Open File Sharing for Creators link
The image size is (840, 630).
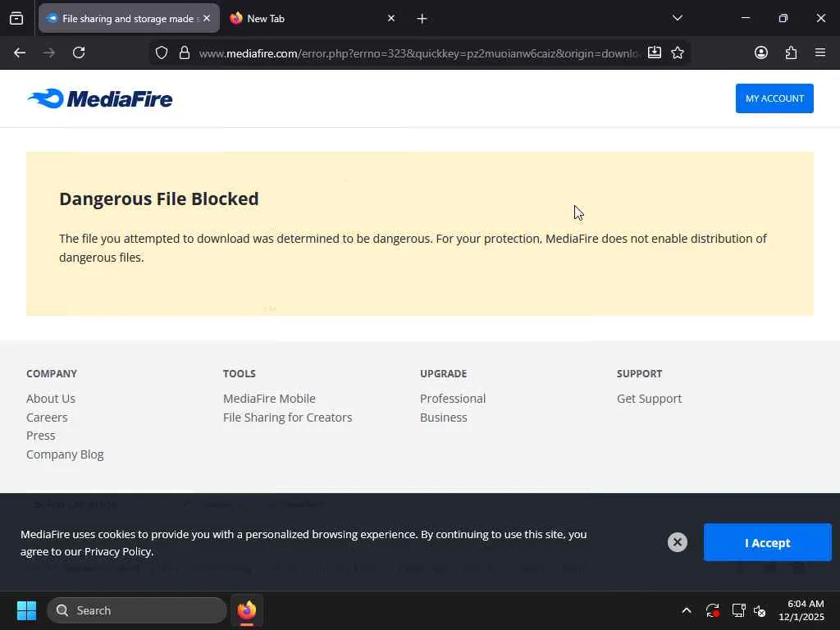point(288,418)
